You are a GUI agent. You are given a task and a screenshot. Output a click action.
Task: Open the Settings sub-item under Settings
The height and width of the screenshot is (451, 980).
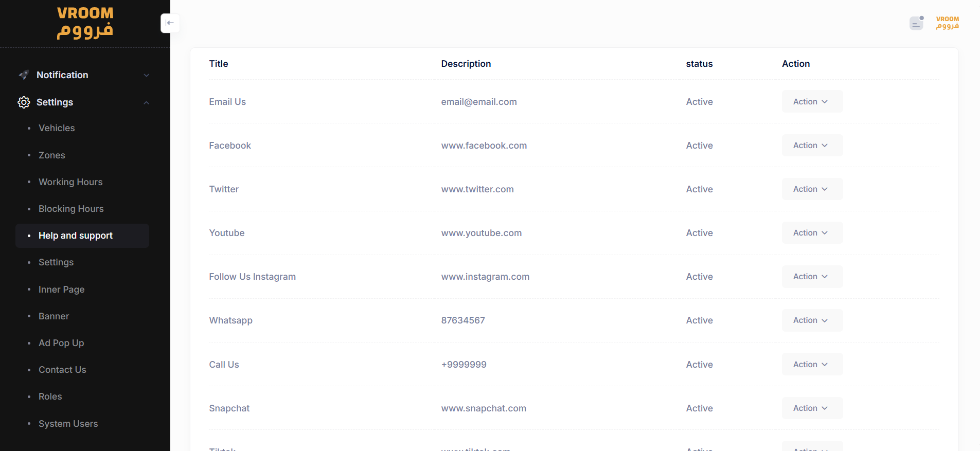(x=56, y=262)
